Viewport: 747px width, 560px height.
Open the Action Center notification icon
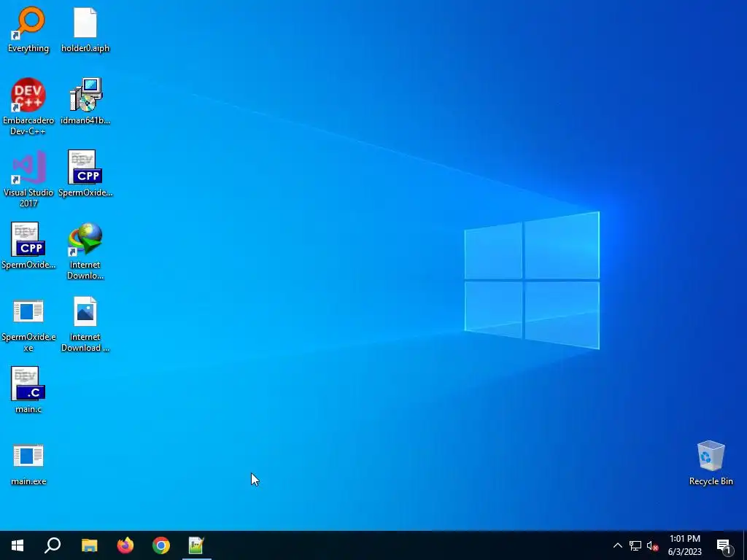724,545
